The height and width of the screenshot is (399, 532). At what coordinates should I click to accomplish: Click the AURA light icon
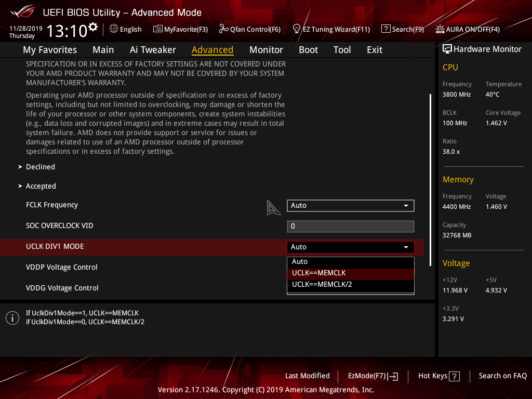440,29
